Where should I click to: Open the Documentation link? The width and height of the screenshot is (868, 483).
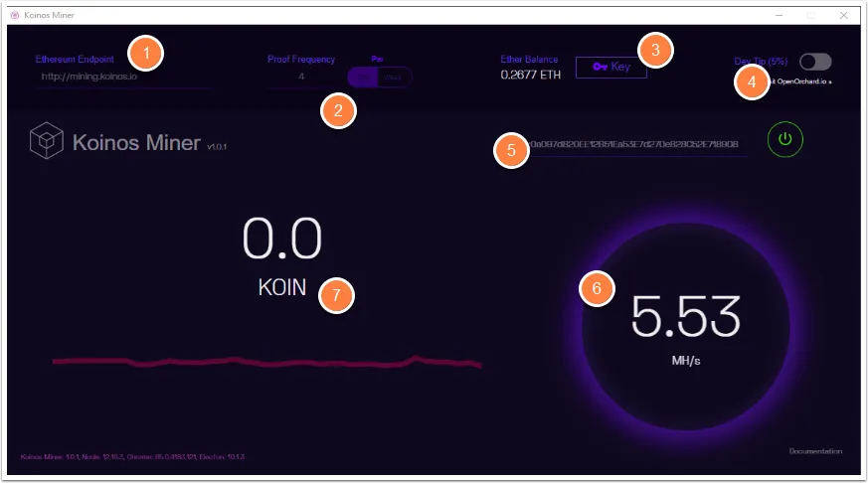point(815,451)
